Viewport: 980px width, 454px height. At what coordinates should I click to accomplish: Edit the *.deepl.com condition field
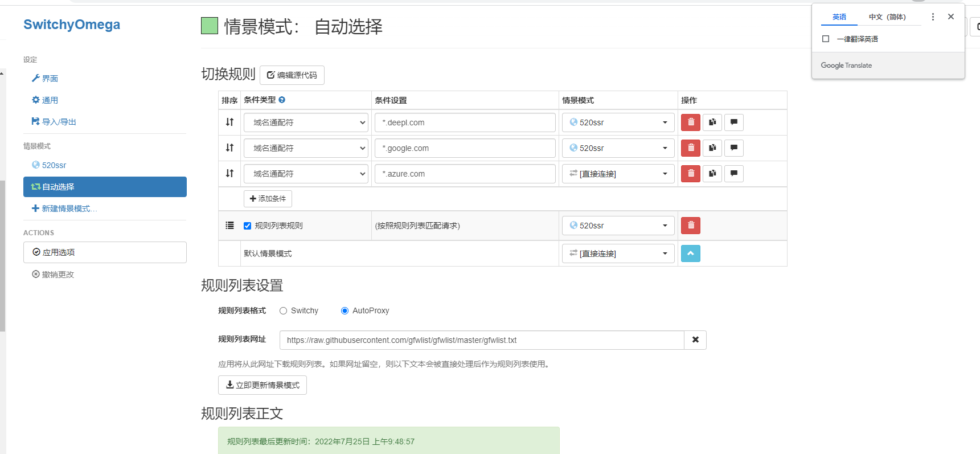465,122
